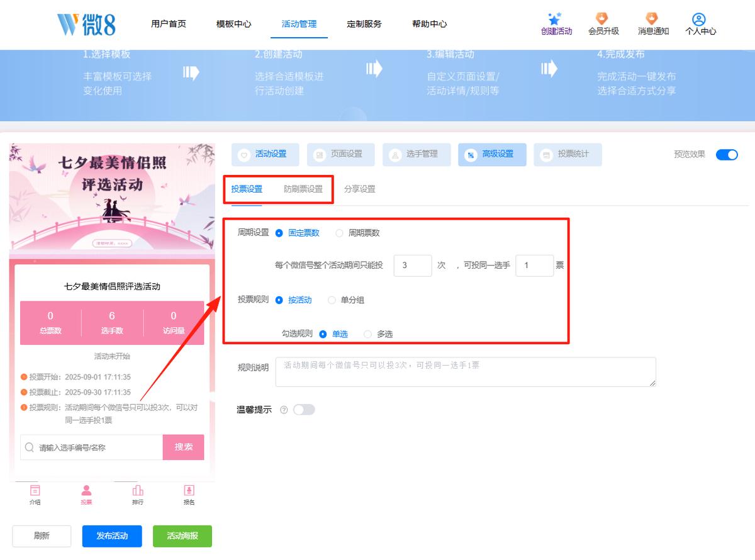This screenshot has width=755, height=560.
Task: Click the pink 搜索 button
Action: pyautogui.click(x=184, y=447)
